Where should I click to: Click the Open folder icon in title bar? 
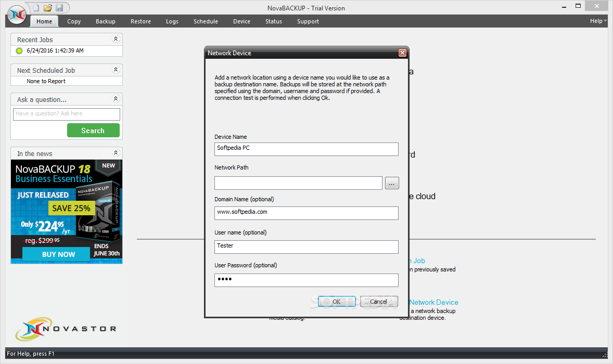[48, 8]
